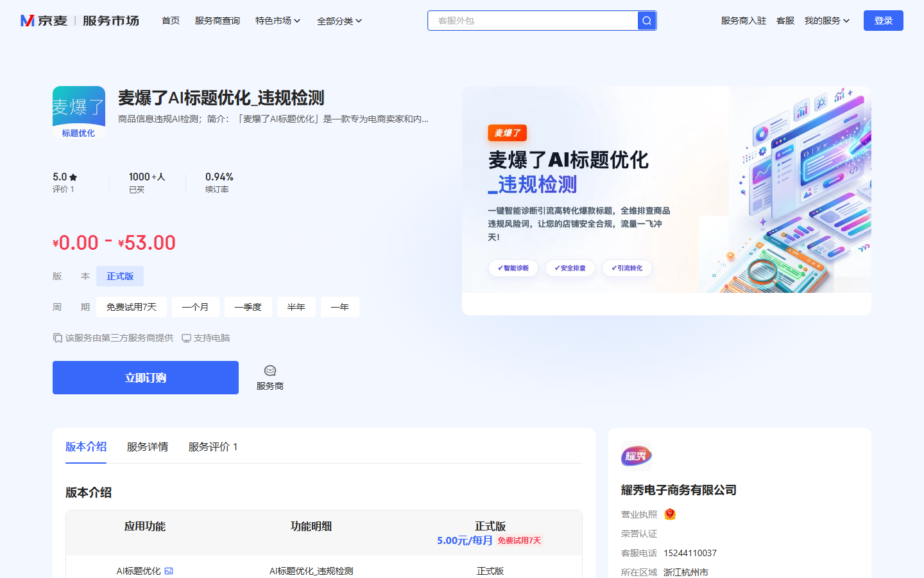Expand the 全部分类 dropdown
The width and height of the screenshot is (924, 578).
point(339,21)
